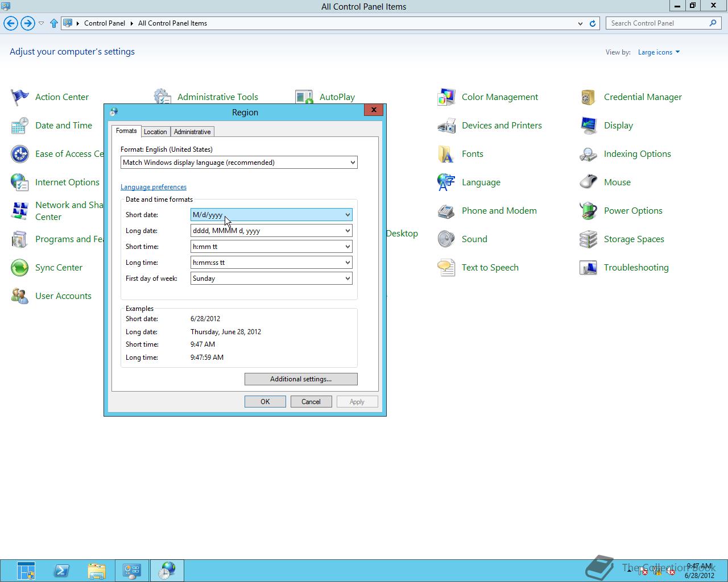Viewport: 728px width, 582px height.
Task: Open User Accounts icon
Action: (20, 296)
